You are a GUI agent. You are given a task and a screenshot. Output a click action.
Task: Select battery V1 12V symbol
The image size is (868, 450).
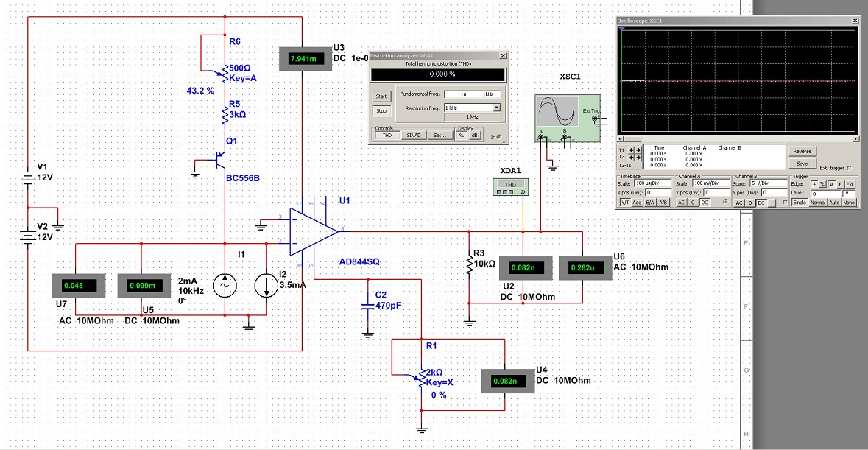click(28, 177)
